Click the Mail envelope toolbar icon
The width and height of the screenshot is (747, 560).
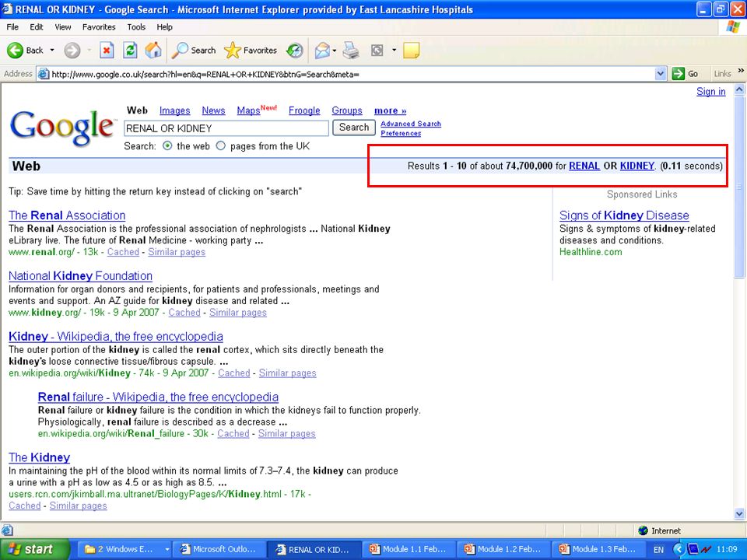(322, 50)
